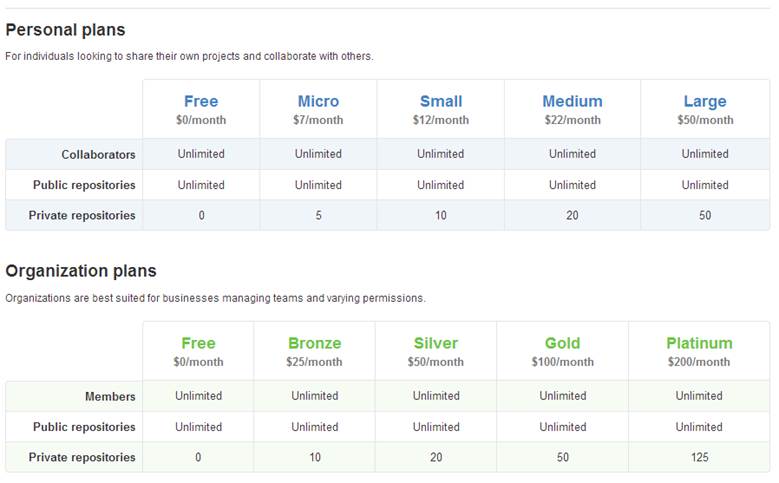The width and height of the screenshot is (779, 483).
Task: Select the Micro plan heading
Action: tap(318, 101)
